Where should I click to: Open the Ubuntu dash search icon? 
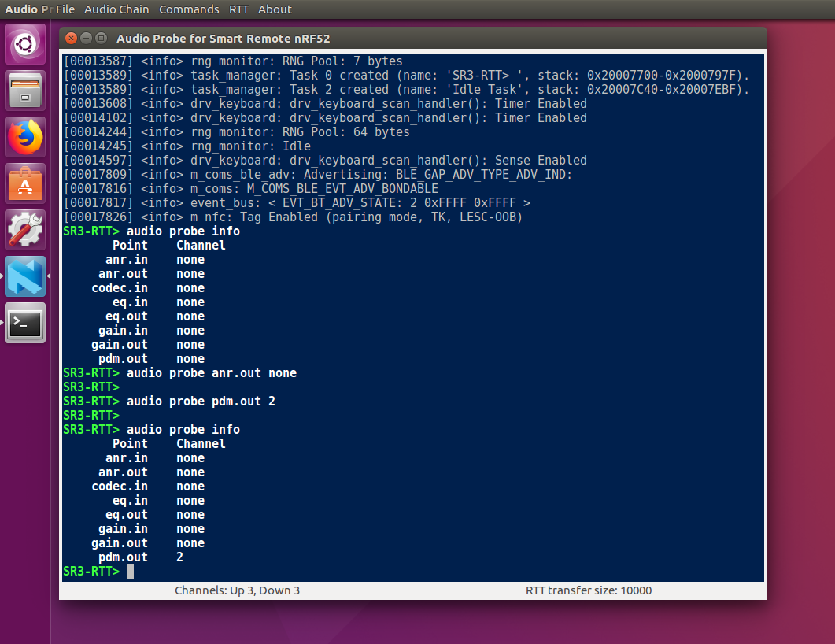point(25,44)
